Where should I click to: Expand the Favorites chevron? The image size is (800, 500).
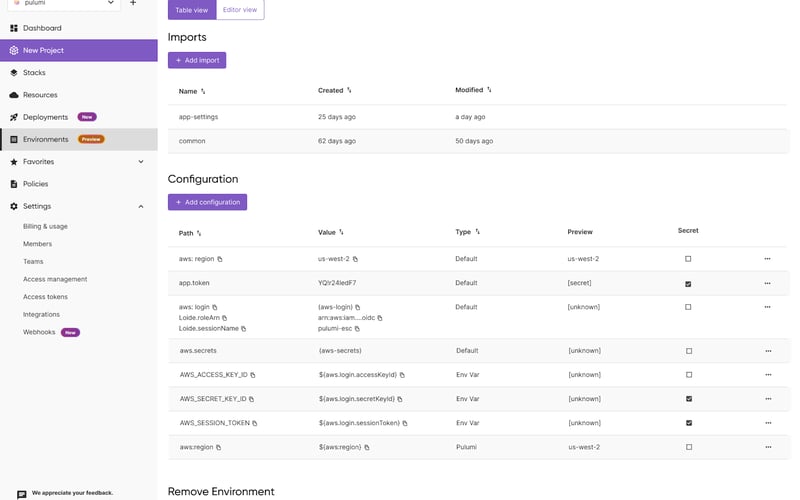click(141, 162)
